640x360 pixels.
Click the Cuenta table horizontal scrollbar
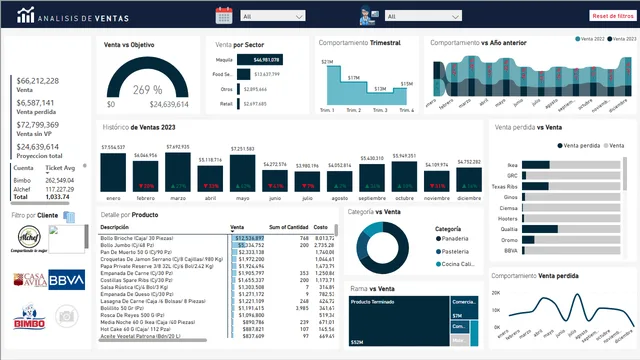pyautogui.click(x=40, y=202)
